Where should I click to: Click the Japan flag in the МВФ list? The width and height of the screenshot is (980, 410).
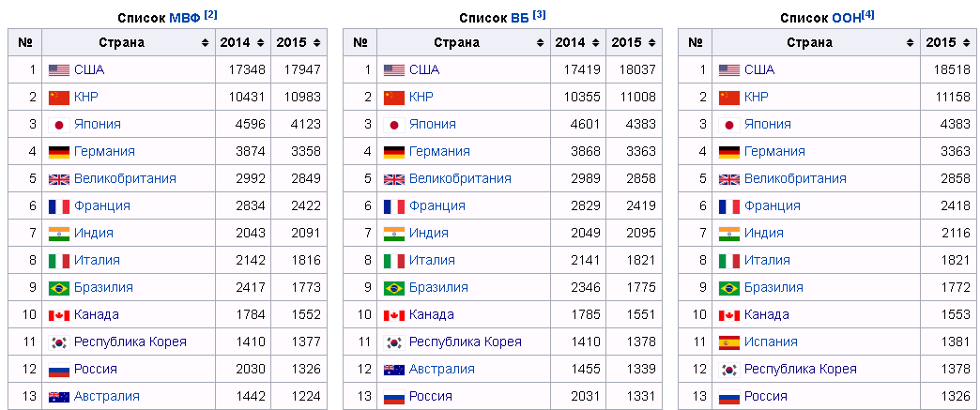click(59, 125)
